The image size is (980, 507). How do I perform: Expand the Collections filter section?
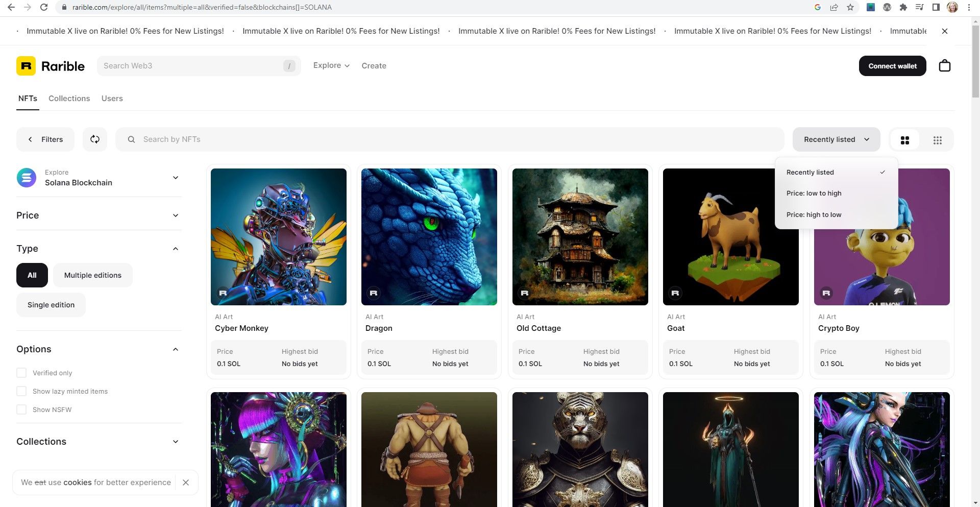[x=175, y=441]
